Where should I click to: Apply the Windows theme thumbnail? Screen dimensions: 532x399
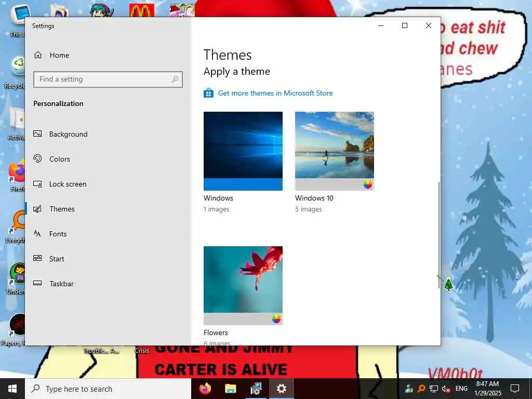pos(243,151)
